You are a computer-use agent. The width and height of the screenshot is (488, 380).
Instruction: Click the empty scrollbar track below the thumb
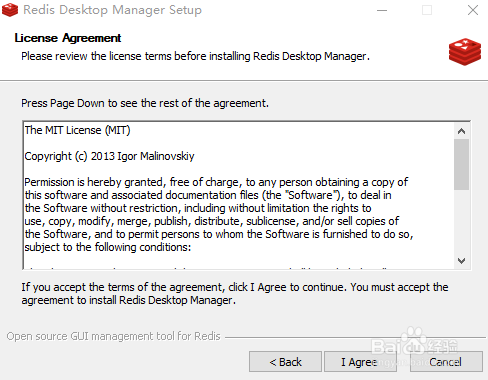coord(461,222)
